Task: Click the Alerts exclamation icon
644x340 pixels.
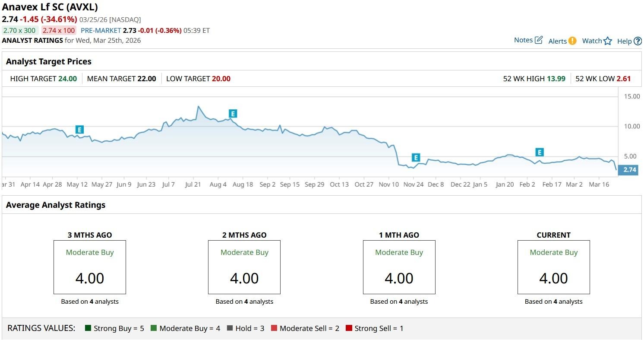Action: coord(572,41)
